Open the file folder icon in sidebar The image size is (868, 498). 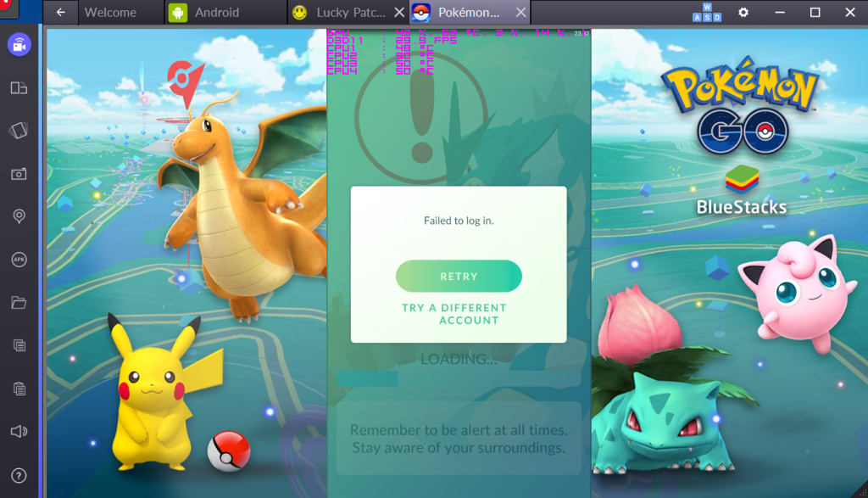[x=19, y=303]
